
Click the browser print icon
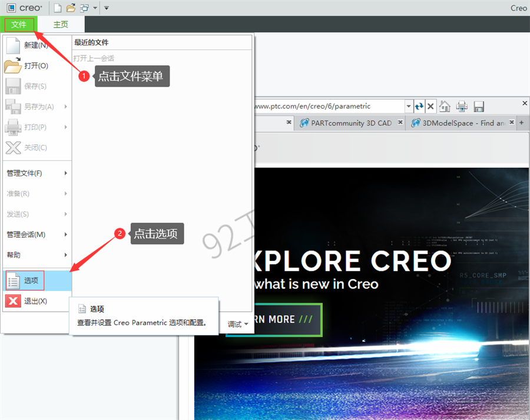tap(462, 107)
